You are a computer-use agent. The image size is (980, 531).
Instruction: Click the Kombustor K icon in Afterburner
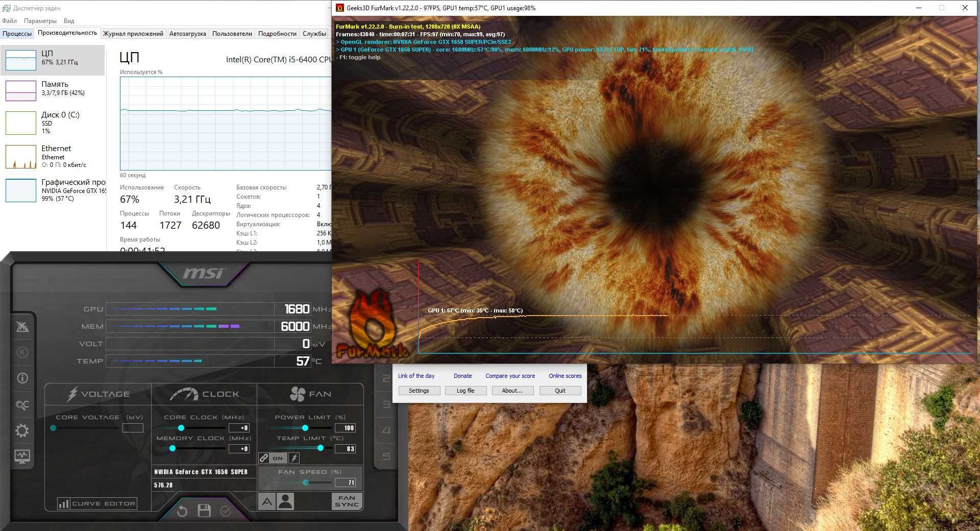coord(22,352)
